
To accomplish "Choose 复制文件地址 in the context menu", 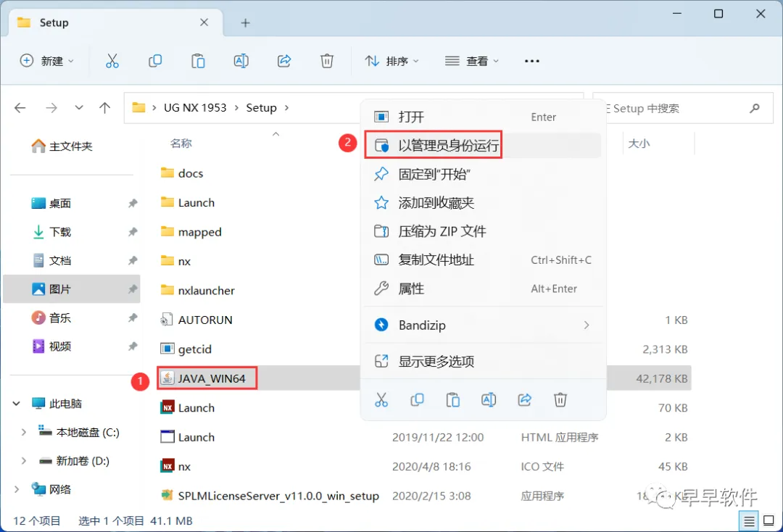I will pos(483,260).
